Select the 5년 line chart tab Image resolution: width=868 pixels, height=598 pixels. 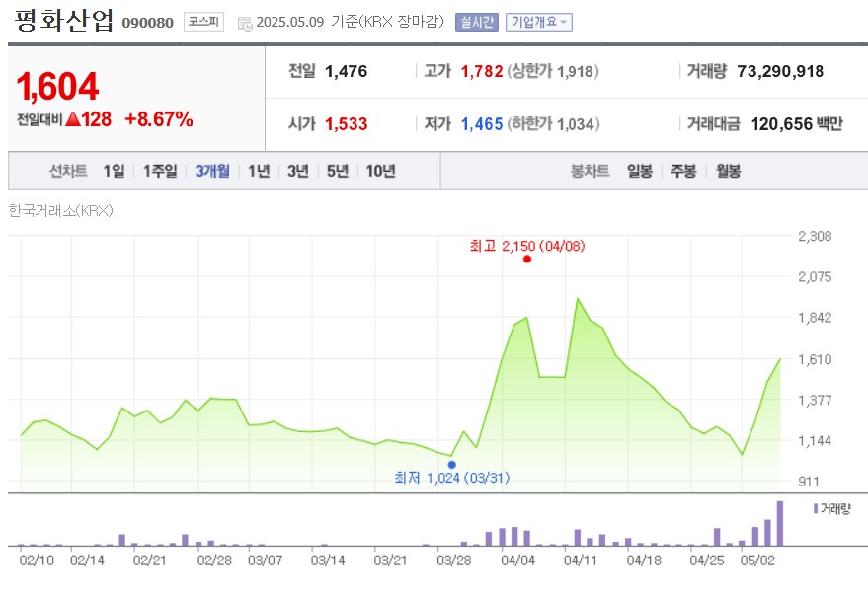coord(337,171)
